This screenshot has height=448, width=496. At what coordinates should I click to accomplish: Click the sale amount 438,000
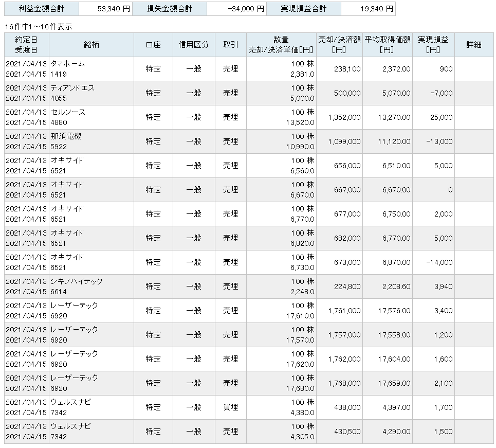347,407
